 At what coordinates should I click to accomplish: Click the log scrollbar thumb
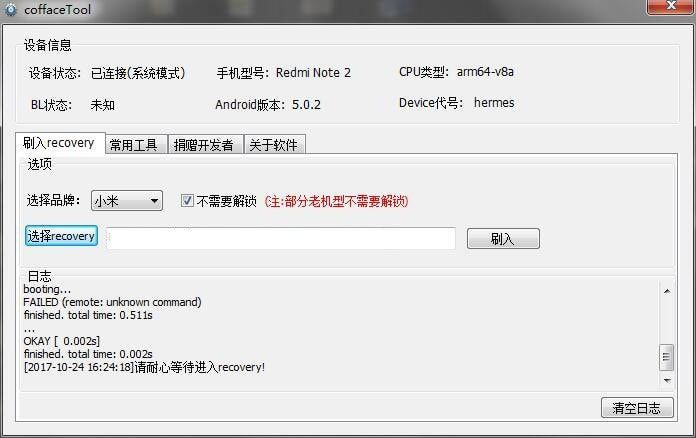point(666,357)
